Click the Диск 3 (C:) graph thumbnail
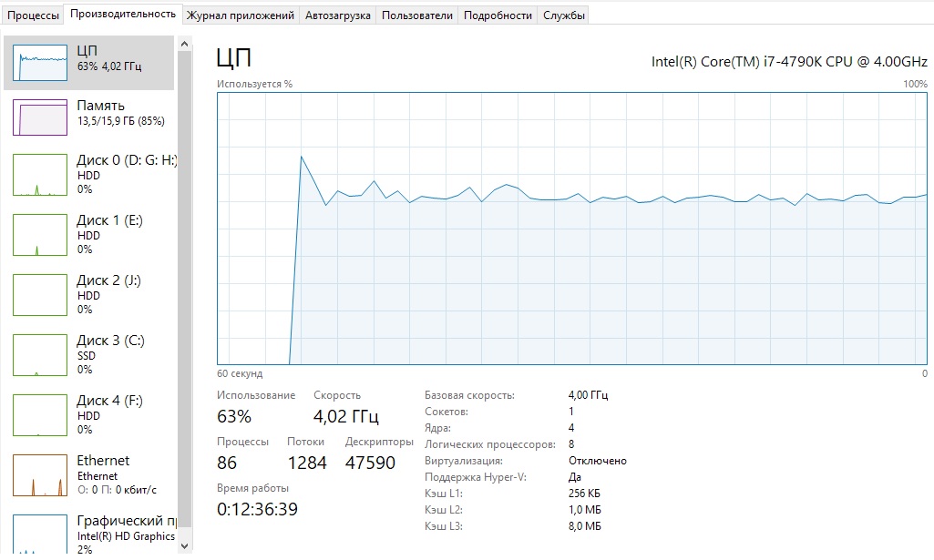 [40, 355]
